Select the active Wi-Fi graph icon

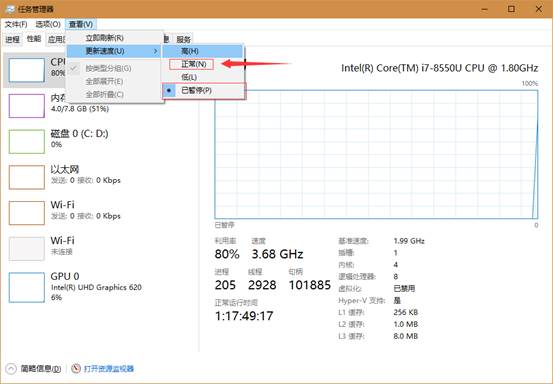(27, 213)
